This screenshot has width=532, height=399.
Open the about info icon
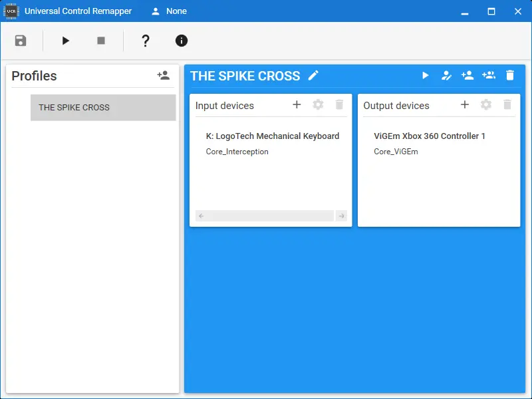182,41
